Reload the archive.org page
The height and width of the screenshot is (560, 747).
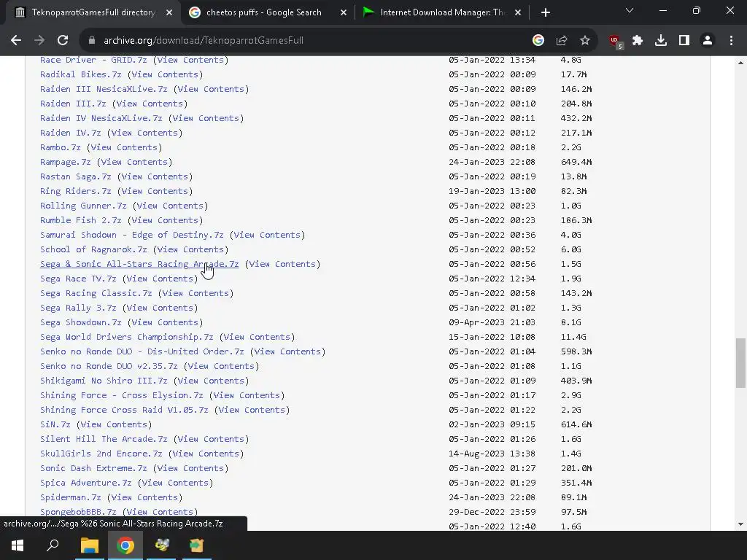tap(63, 41)
